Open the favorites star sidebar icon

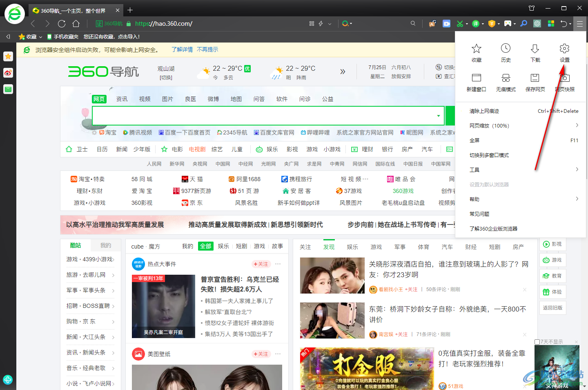(8, 56)
